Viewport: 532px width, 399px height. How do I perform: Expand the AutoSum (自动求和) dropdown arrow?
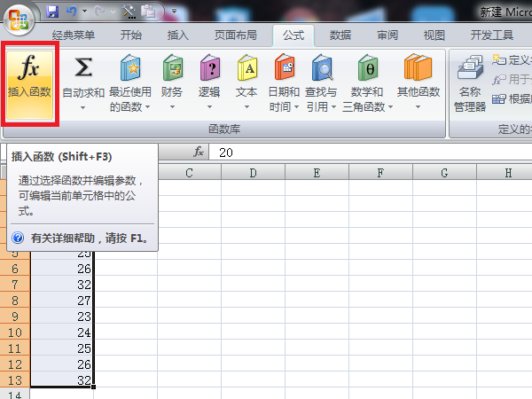[x=82, y=107]
